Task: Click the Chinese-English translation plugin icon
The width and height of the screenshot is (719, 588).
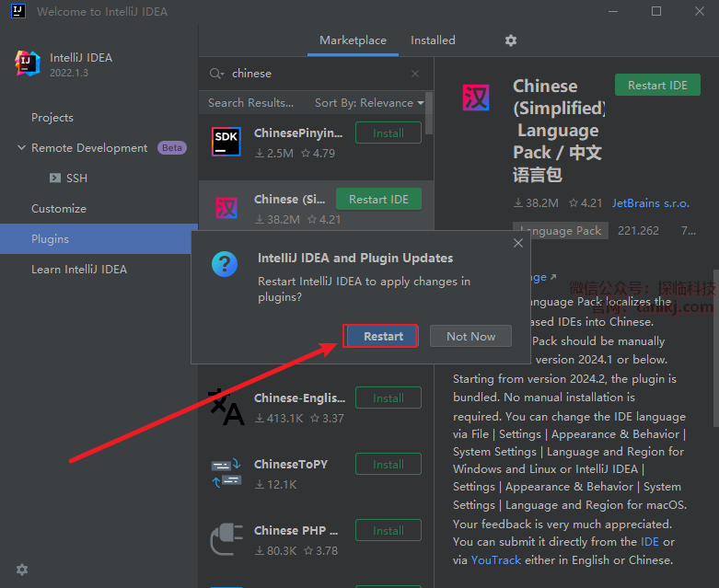Action: point(226,407)
